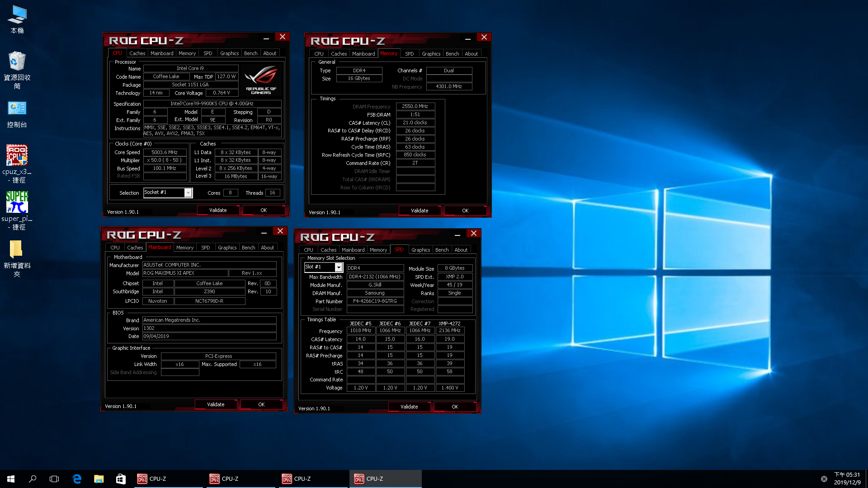
Task: Open Microsoft Store from the taskbar
Action: pos(121,479)
